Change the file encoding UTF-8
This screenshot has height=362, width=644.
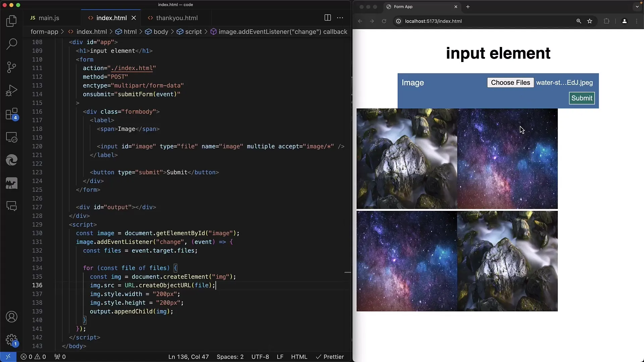(260, 357)
